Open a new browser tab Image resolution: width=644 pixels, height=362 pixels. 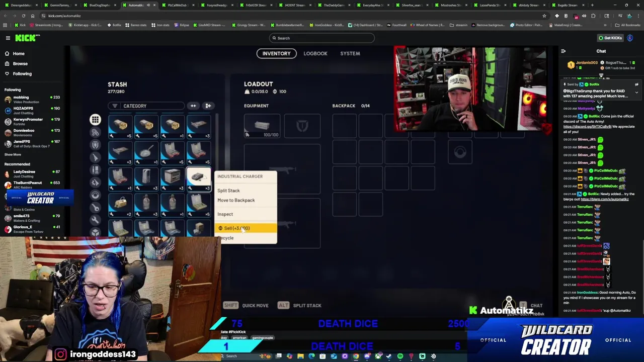pos(592,5)
